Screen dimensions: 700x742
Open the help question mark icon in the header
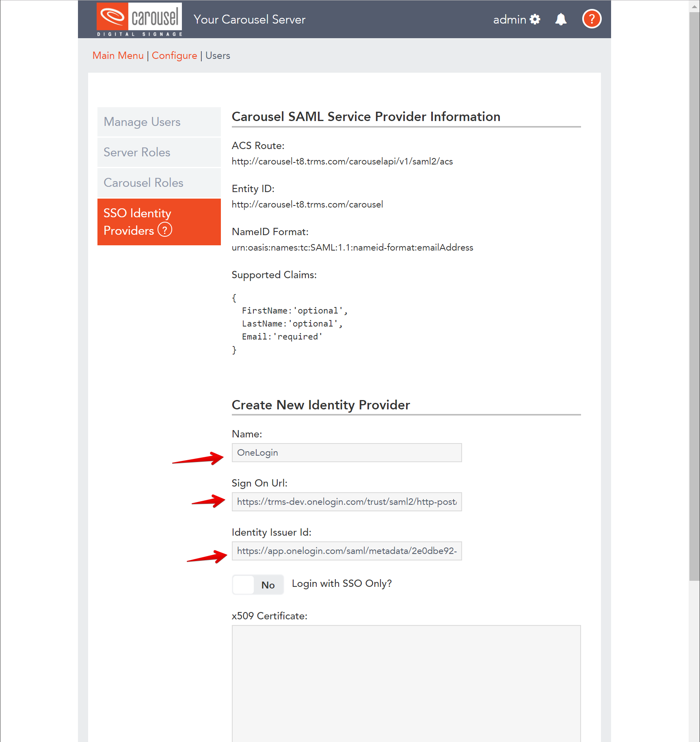592,19
